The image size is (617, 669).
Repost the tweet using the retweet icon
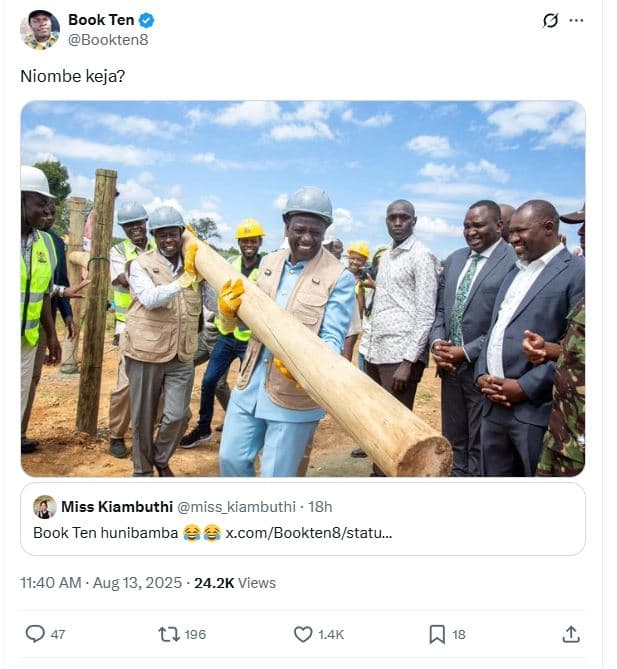pos(169,634)
